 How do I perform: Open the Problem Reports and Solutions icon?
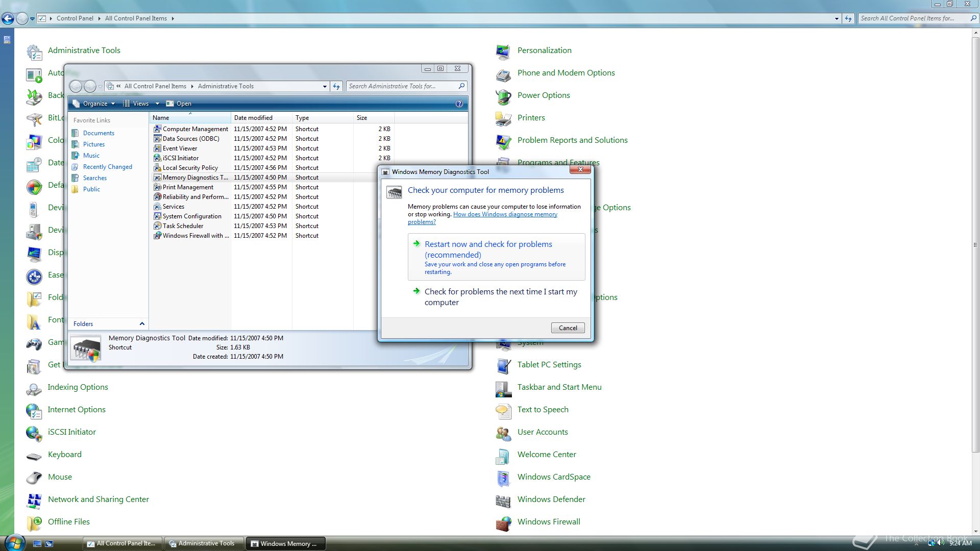click(503, 141)
